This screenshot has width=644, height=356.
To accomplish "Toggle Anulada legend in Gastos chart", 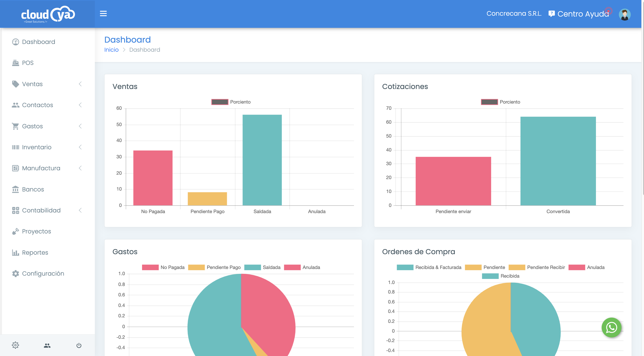I will click(302, 267).
